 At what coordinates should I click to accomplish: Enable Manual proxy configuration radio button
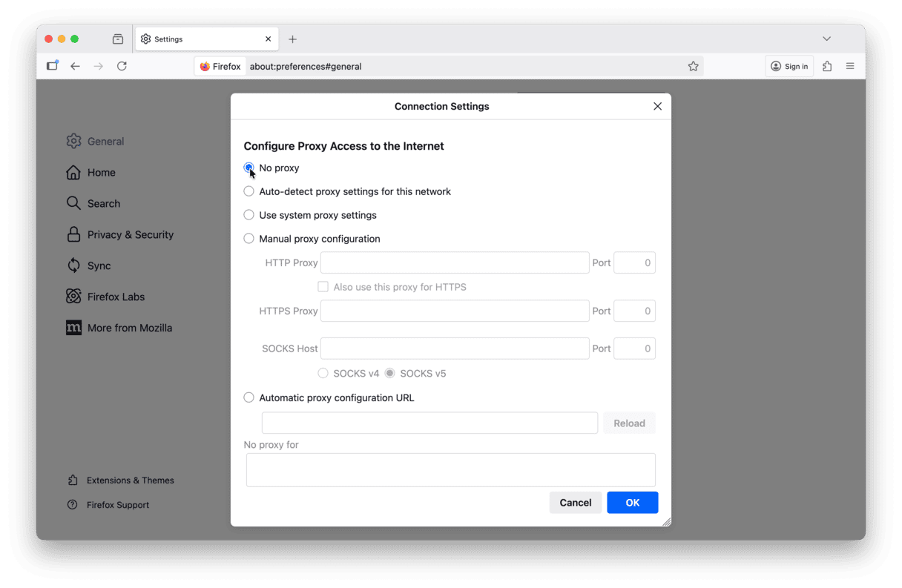[249, 239]
